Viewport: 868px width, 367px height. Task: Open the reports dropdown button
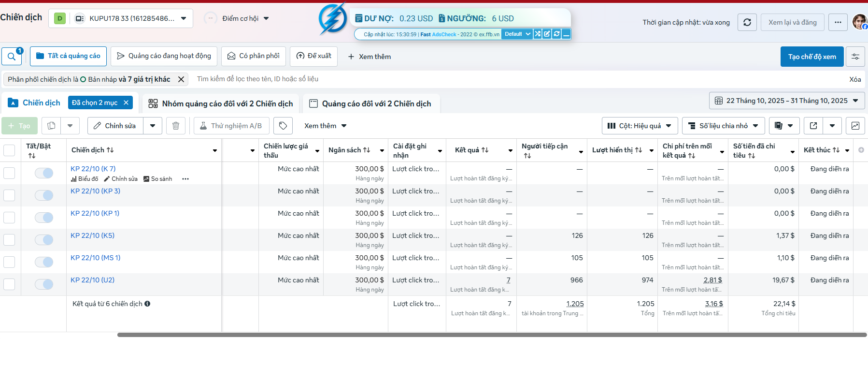(x=784, y=126)
